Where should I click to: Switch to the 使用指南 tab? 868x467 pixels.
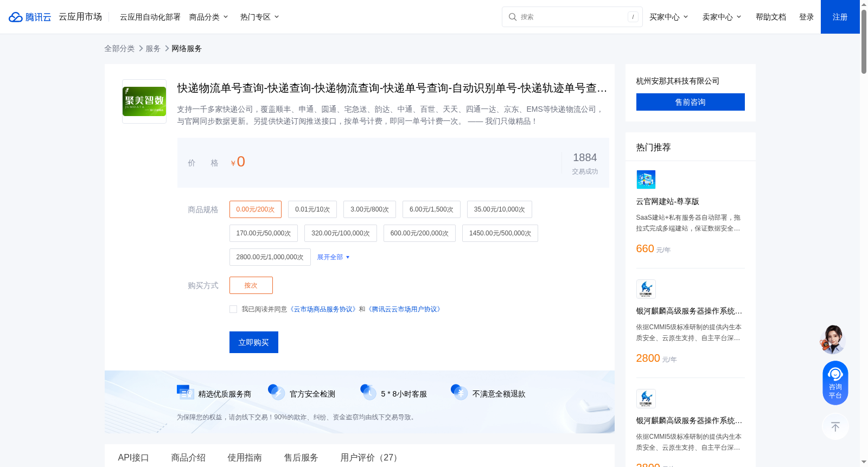(x=245, y=457)
